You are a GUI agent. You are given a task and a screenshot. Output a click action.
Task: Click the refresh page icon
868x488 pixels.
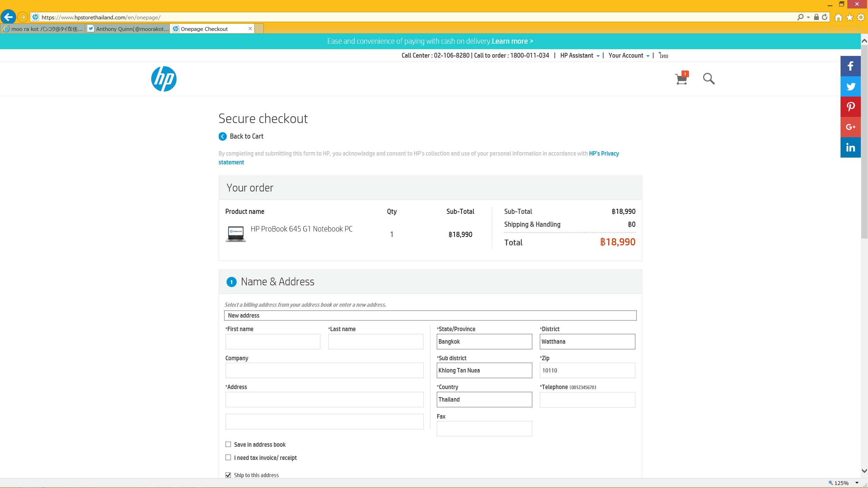click(825, 17)
